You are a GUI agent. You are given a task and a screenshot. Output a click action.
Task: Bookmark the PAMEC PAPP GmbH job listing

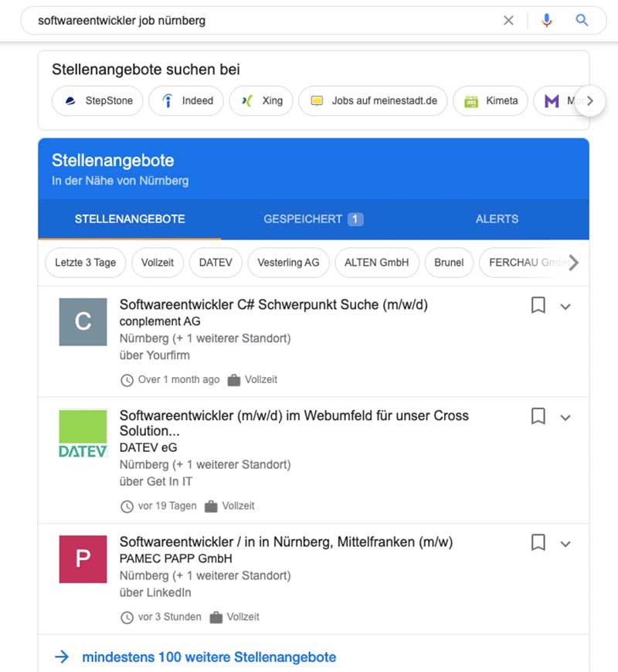pyautogui.click(x=538, y=542)
